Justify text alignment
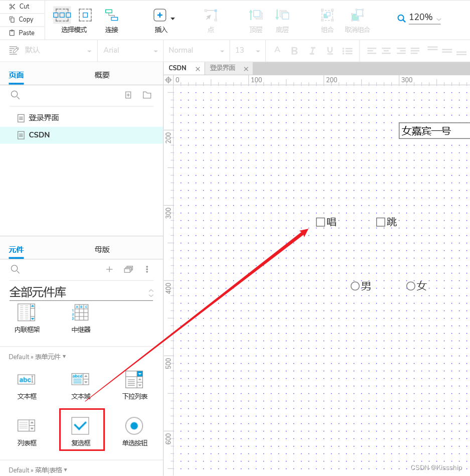Image resolution: width=470 pixels, height=476 pixels. (x=415, y=51)
